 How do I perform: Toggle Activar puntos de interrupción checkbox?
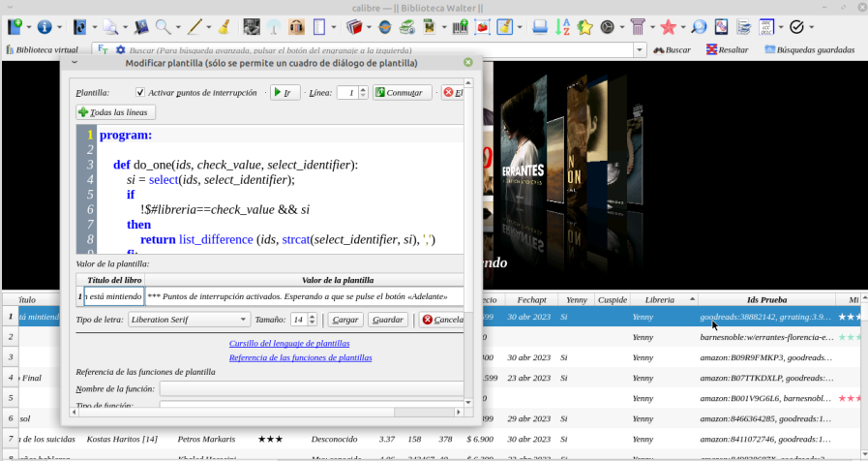(140, 93)
